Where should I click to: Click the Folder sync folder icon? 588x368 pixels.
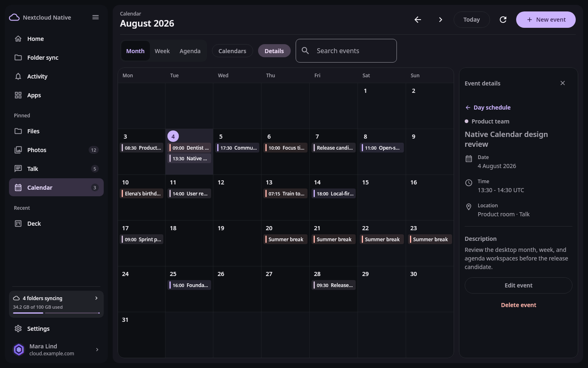pos(18,58)
